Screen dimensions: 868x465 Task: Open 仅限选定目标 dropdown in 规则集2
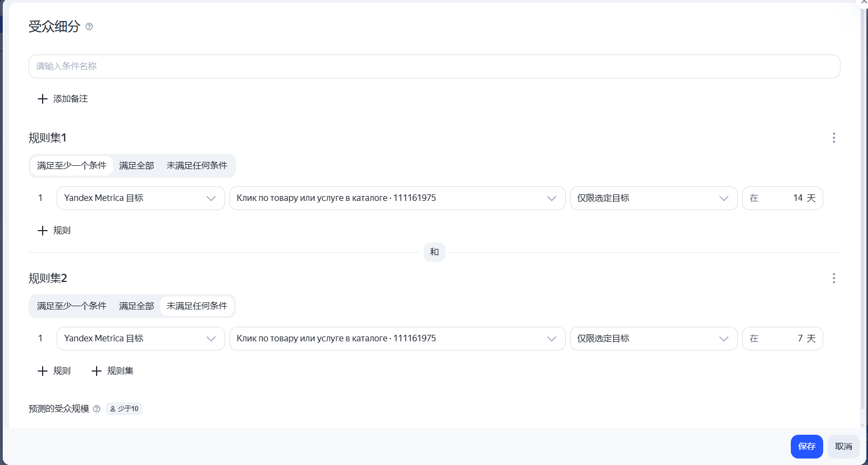(654, 339)
